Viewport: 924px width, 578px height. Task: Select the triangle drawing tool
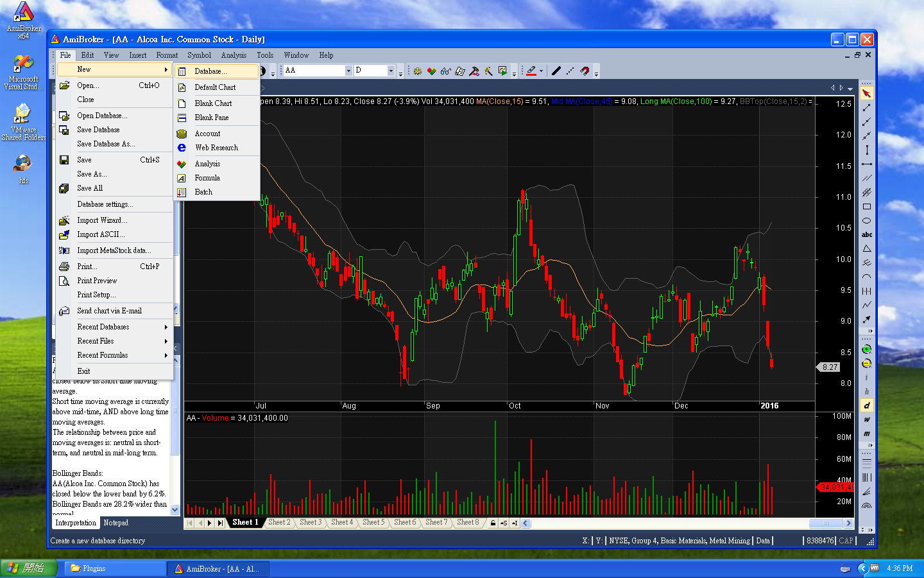pyautogui.click(x=867, y=249)
